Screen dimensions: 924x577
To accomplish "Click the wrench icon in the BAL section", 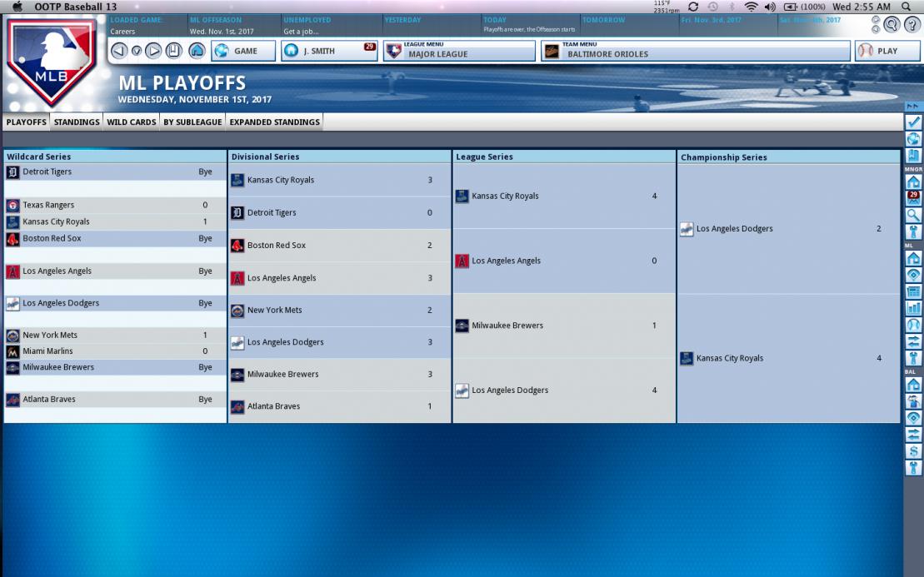I will coord(913,468).
